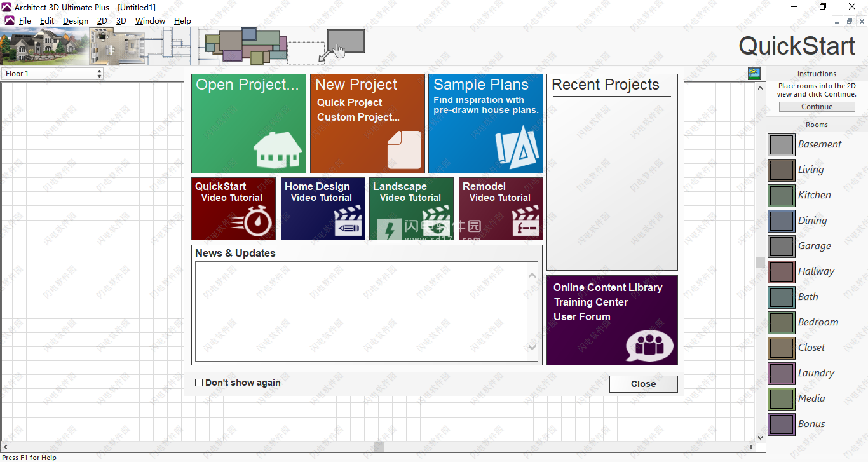Click the vertical canvas scrollbar thumb

click(x=760, y=262)
